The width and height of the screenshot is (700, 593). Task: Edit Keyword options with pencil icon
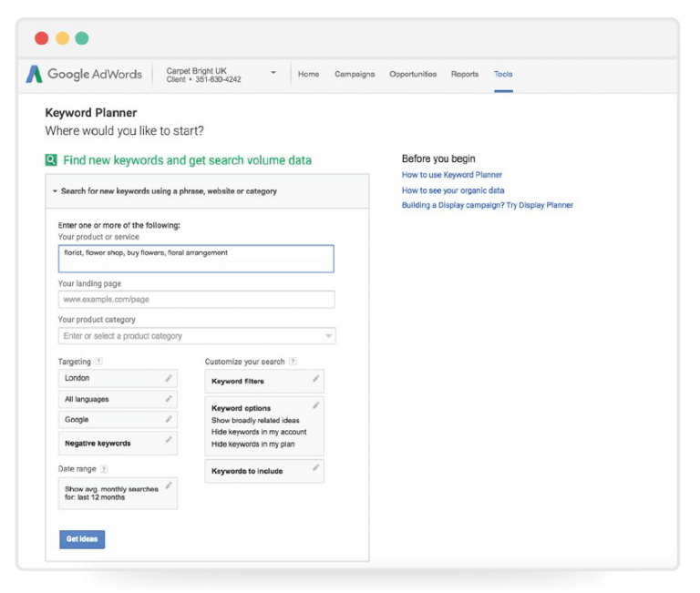click(x=316, y=405)
